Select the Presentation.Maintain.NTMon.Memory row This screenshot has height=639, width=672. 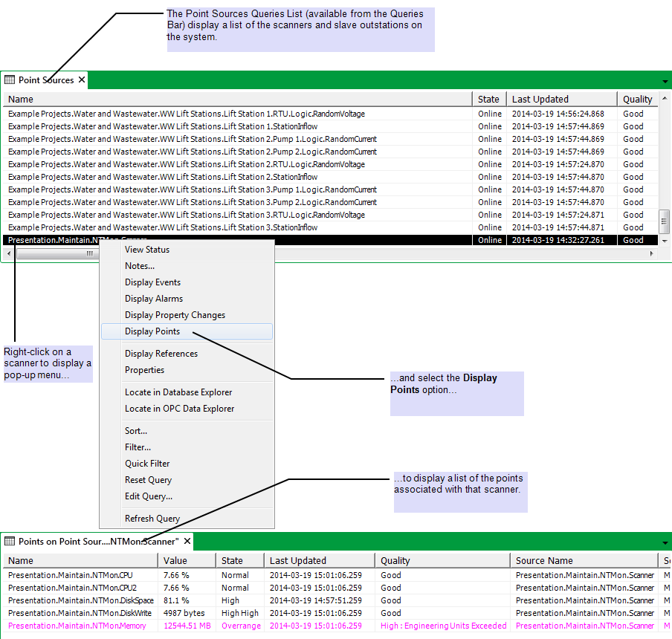point(78,626)
